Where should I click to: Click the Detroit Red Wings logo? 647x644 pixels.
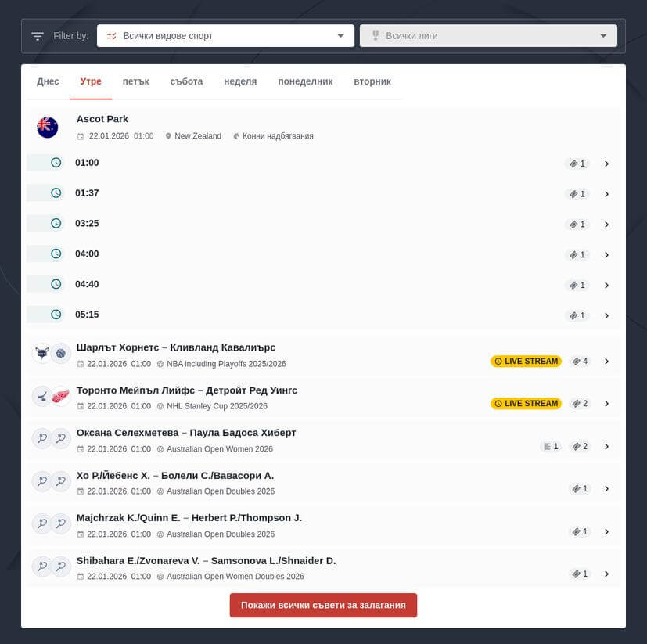[61, 396]
